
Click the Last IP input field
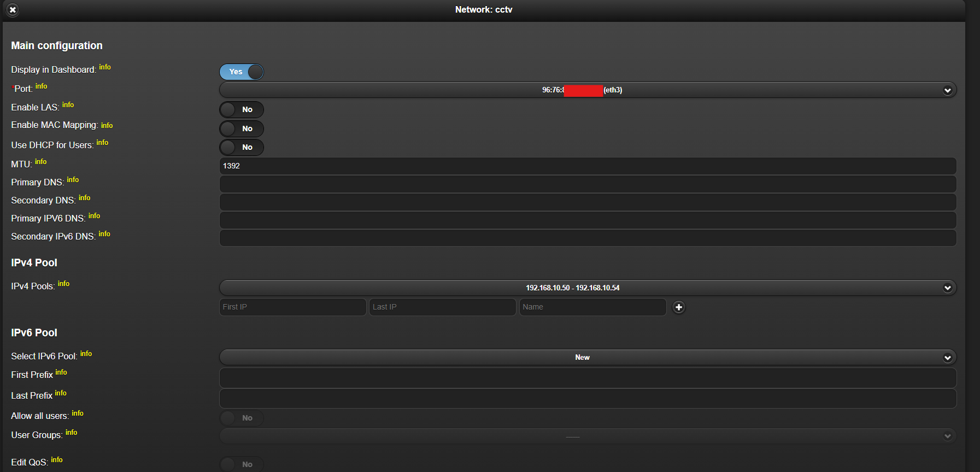pos(442,307)
